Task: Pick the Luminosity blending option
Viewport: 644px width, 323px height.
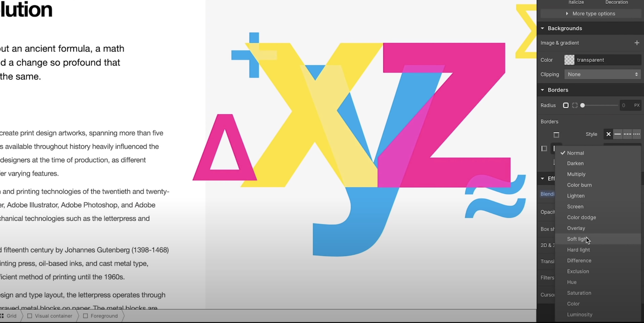Action: (x=579, y=314)
